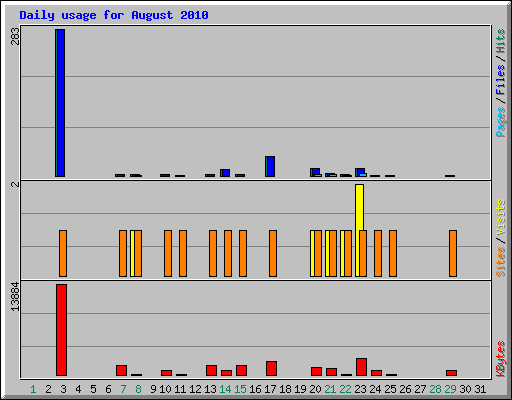Viewport: 512px width, 400px height.
Task: Click the red KBytes bar for day 29
Action: (x=451, y=373)
